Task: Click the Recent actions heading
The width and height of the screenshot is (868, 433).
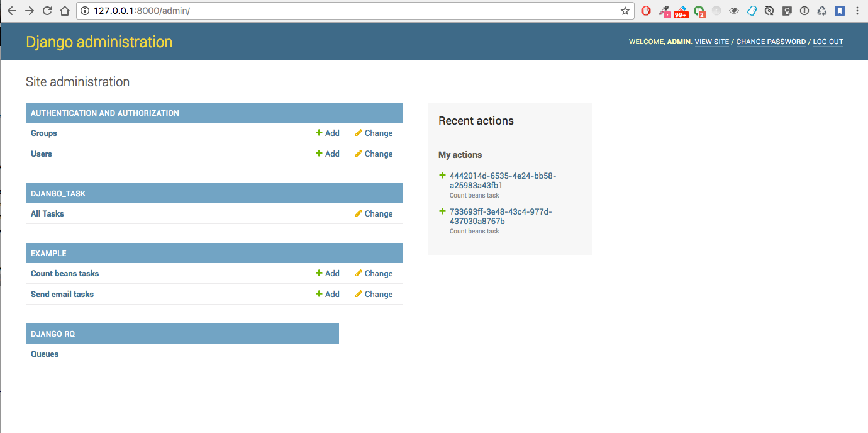Action: coord(476,121)
